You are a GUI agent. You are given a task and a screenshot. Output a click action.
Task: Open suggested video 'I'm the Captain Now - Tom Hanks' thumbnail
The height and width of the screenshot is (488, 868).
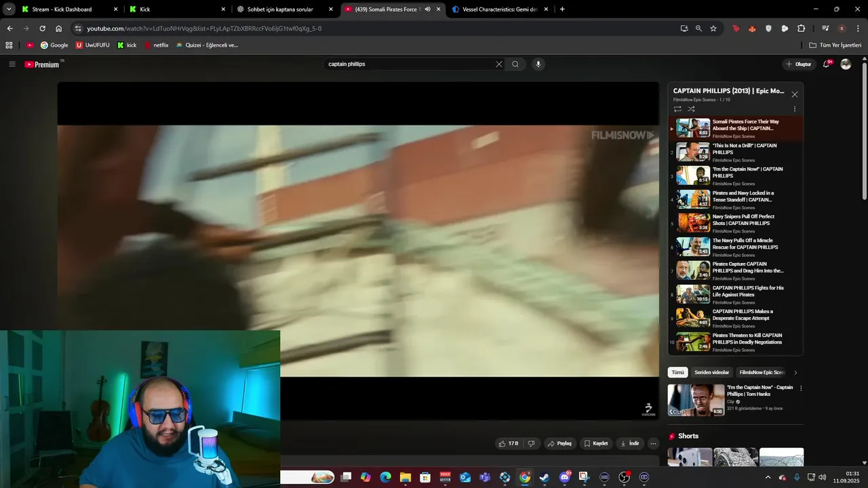[x=696, y=400]
